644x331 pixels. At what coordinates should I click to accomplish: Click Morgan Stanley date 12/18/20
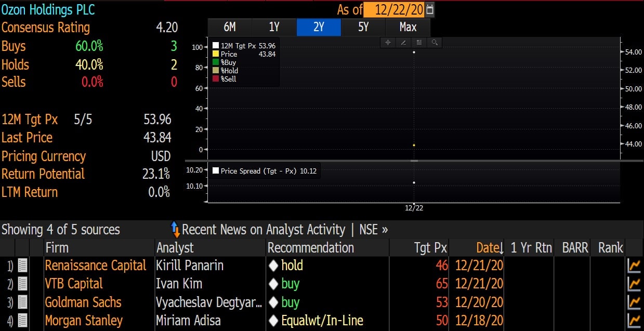[479, 321]
